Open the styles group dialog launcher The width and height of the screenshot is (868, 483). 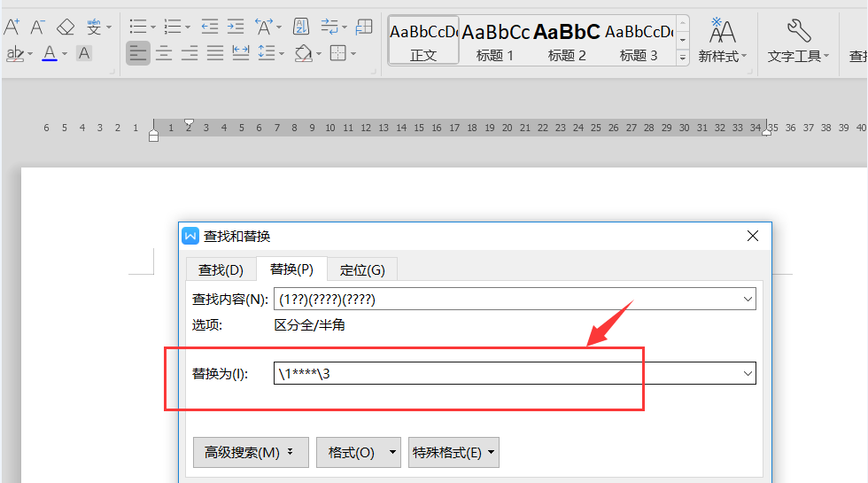point(750,72)
